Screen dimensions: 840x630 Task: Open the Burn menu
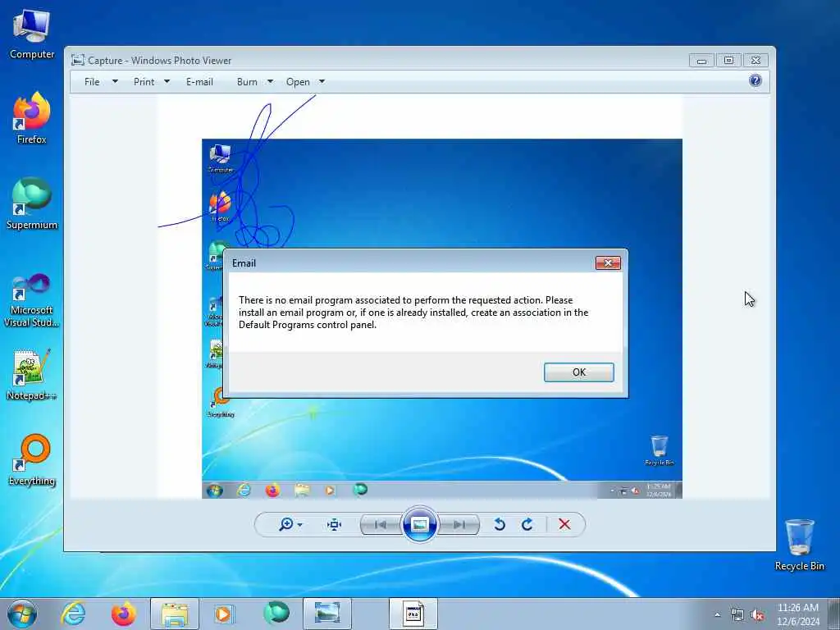[x=247, y=81]
